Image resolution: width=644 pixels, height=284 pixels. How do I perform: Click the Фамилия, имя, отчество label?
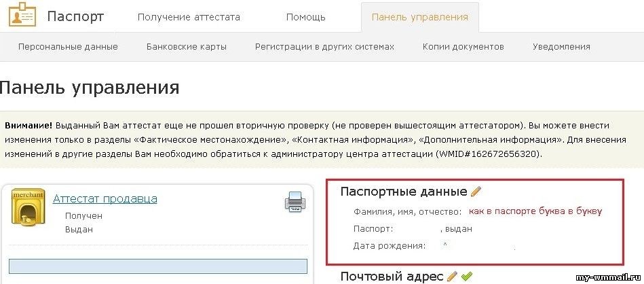tap(408, 212)
